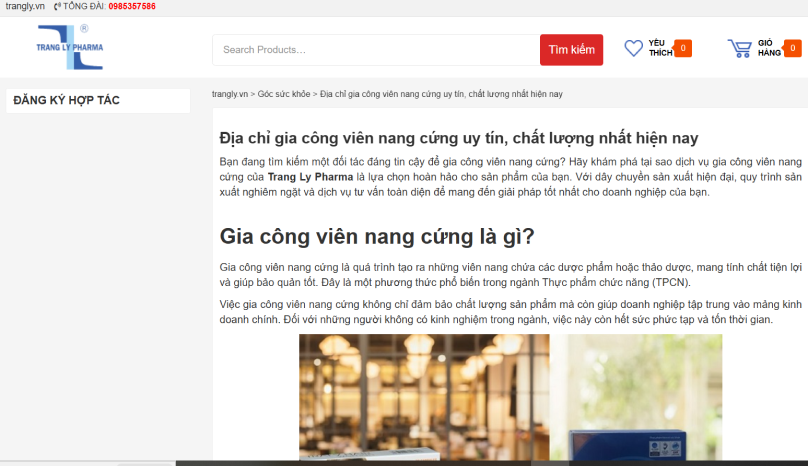Click the Search Products input field
The image size is (808, 466).
(375, 50)
